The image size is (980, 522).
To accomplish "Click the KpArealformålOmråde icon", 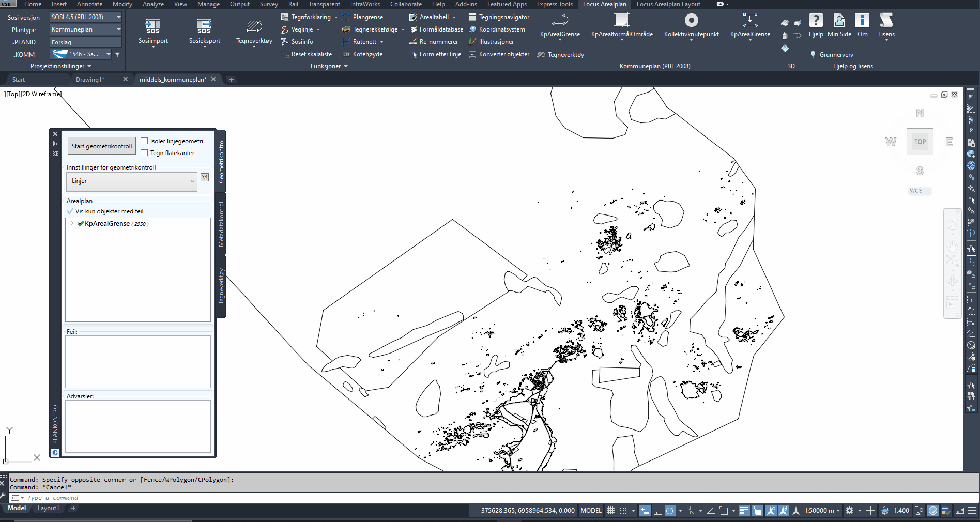I will pyautogui.click(x=621, y=21).
